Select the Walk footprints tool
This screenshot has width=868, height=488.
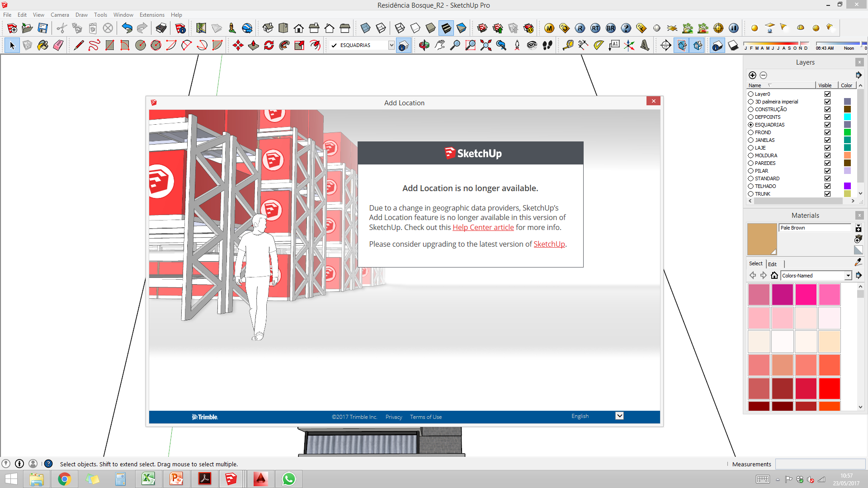[x=547, y=45]
